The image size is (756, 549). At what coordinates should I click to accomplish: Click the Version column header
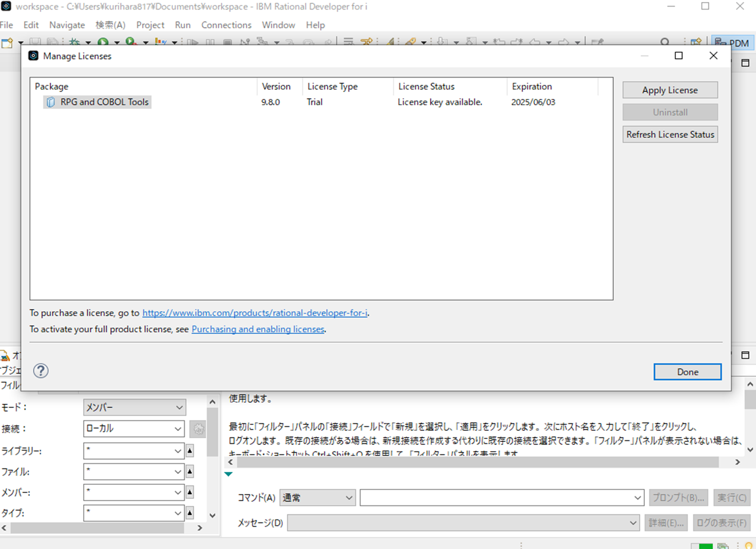coord(279,86)
